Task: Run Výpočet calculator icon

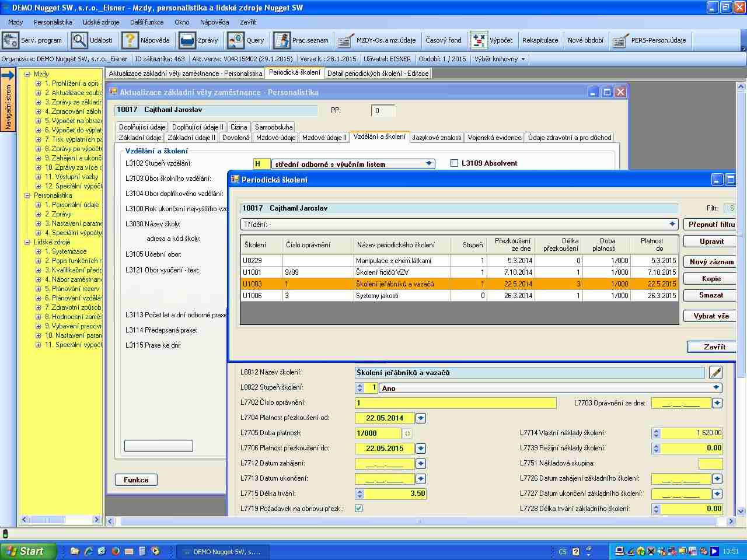Action: pos(479,40)
